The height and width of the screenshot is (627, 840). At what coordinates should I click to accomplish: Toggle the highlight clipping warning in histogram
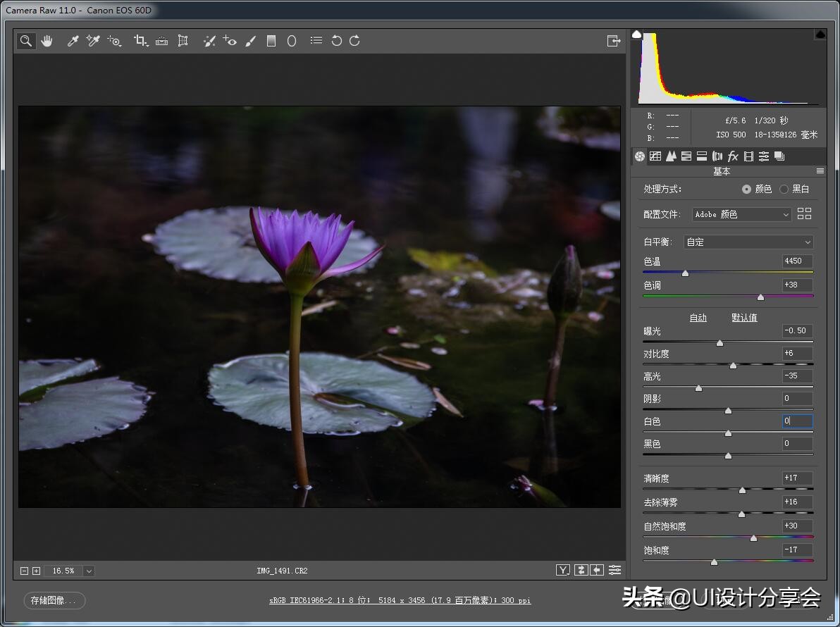coord(820,35)
